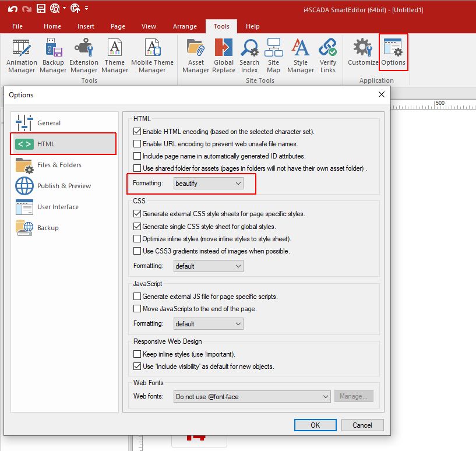The width and height of the screenshot is (476, 451).
Task: Open the Customize application settings
Action: 363,52
